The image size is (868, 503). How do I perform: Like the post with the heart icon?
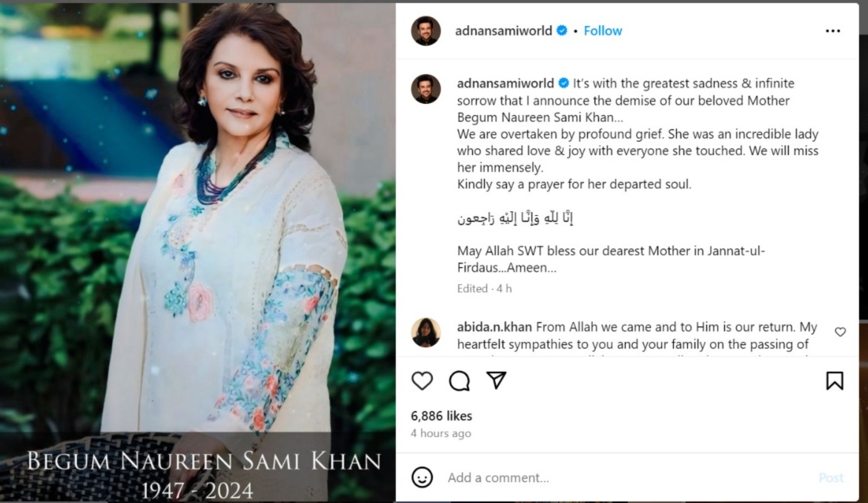point(422,381)
